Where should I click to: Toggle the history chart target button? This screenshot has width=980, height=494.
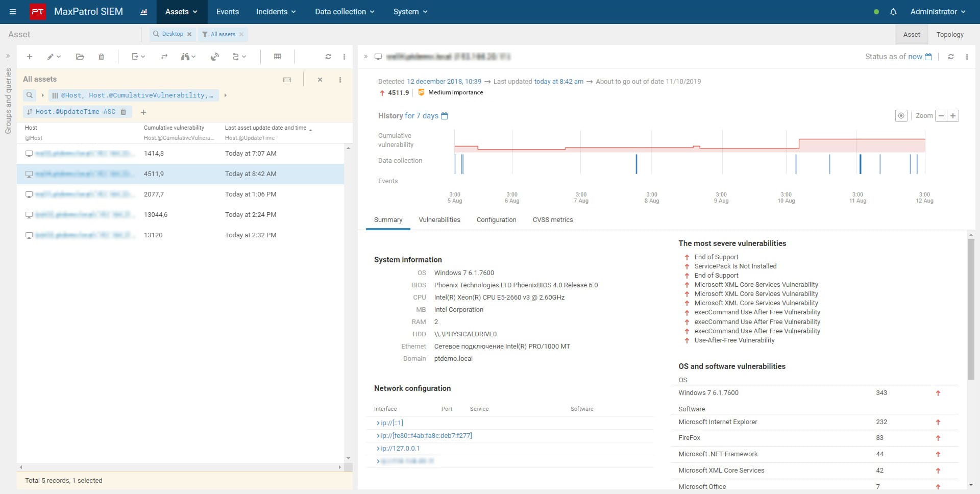tap(901, 116)
